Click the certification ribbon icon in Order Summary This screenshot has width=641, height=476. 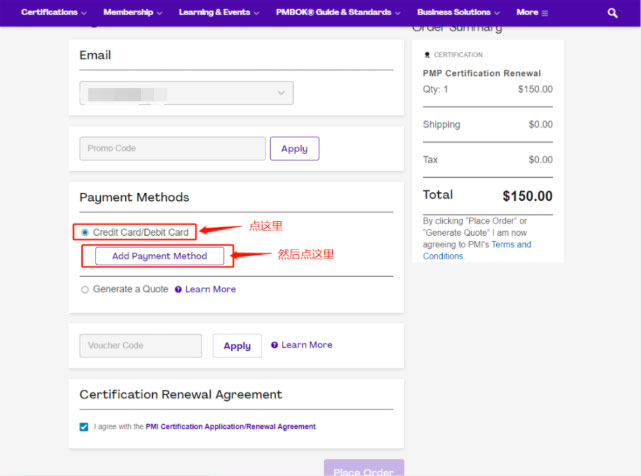[x=427, y=55]
